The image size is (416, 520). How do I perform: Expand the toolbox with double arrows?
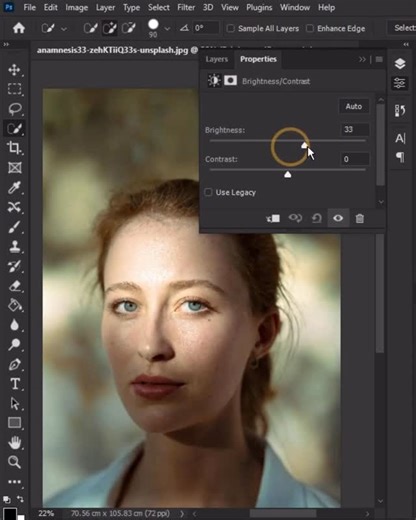pos(6,44)
